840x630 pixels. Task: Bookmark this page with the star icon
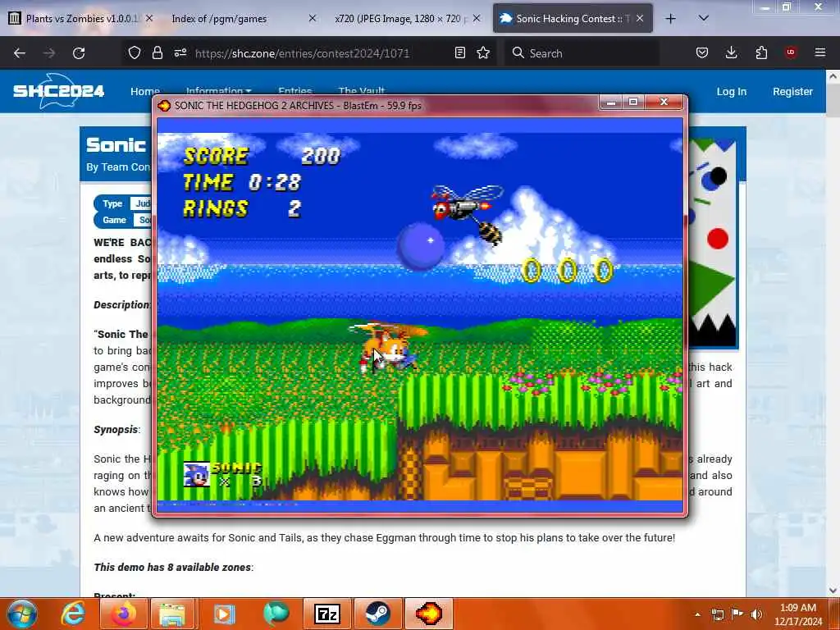(483, 52)
